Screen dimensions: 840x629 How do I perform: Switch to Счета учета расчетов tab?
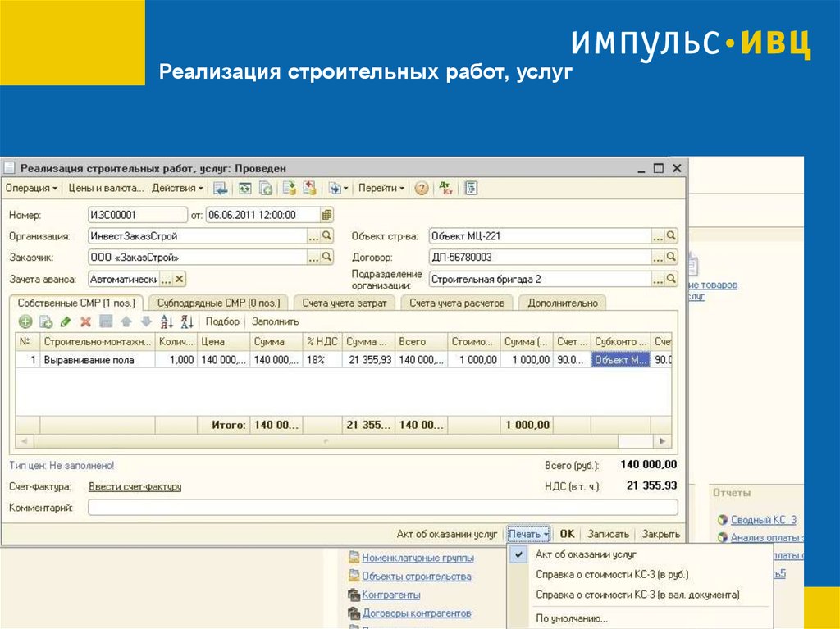coord(457,303)
